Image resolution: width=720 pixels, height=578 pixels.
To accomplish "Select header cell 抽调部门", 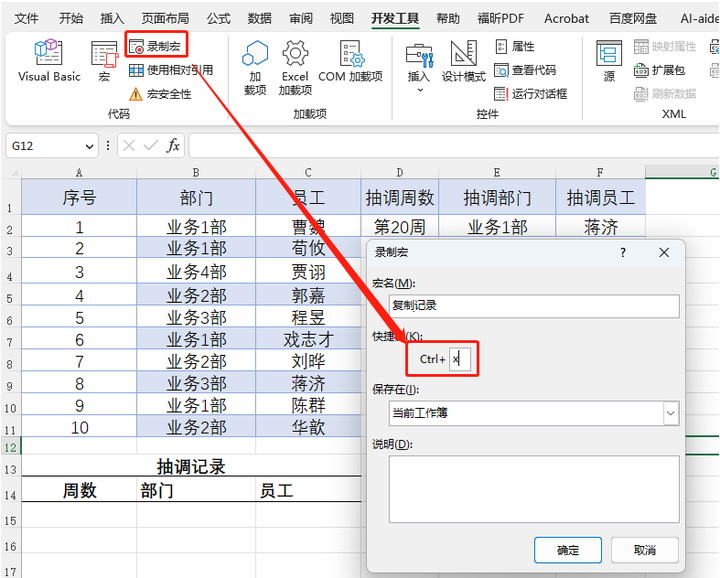I will [497, 197].
